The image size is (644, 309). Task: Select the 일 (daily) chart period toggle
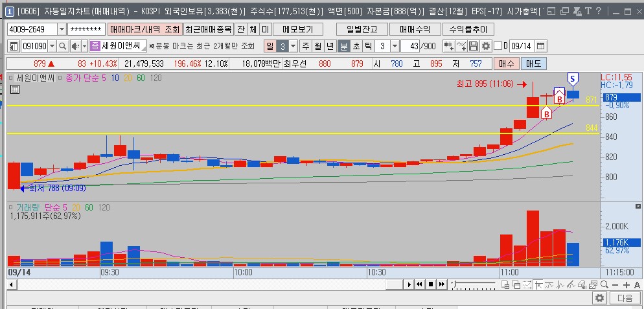pos(270,46)
